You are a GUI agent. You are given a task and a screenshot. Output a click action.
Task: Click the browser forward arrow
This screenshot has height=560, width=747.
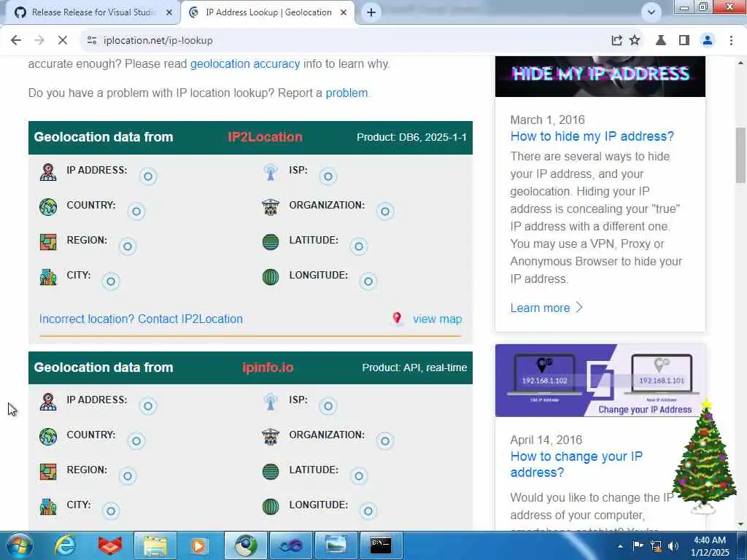pos(39,41)
